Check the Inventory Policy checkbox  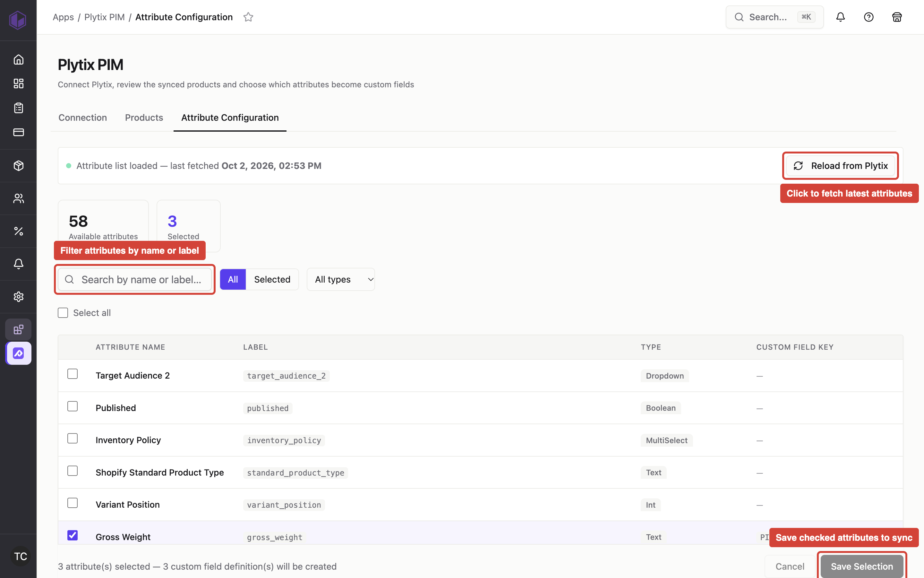[x=73, y=438]
